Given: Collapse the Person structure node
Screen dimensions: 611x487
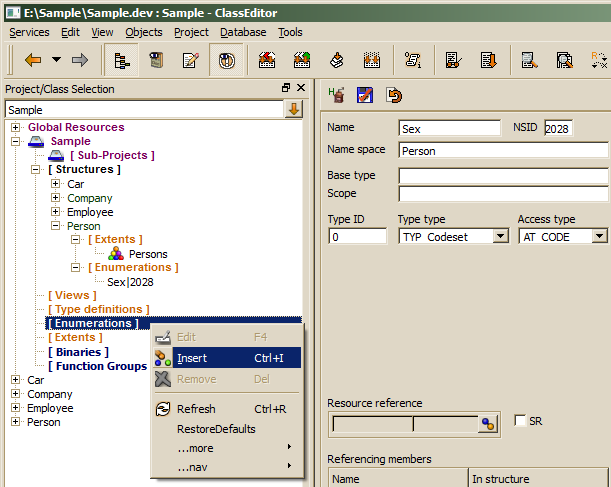Looking at the screenshot, I should click(x=56, y=226).
